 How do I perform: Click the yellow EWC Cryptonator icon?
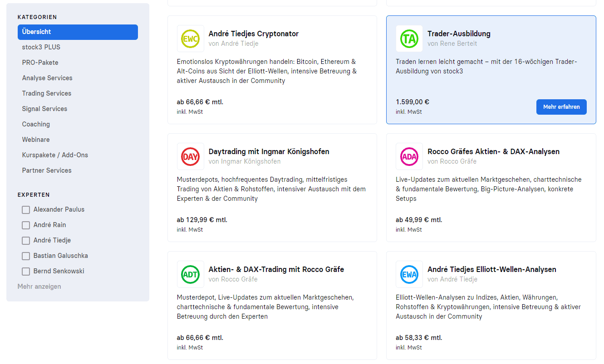tap(190, 39)
